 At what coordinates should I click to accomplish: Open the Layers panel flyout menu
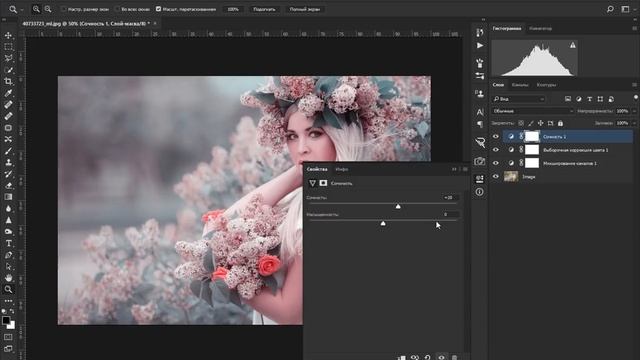(x=634, y=85)
